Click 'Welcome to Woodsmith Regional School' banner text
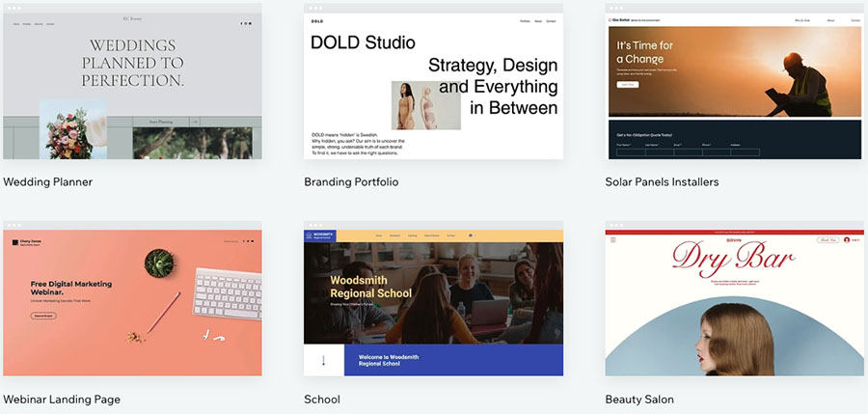The image size is (868, 414). (x=389, y=360)
